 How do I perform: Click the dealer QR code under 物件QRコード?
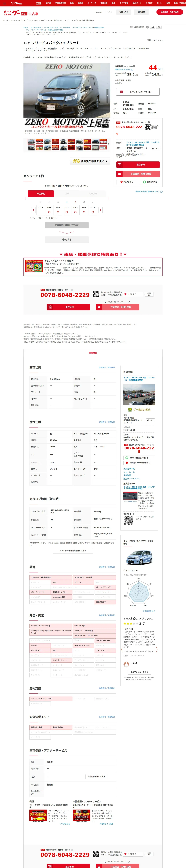128,520
